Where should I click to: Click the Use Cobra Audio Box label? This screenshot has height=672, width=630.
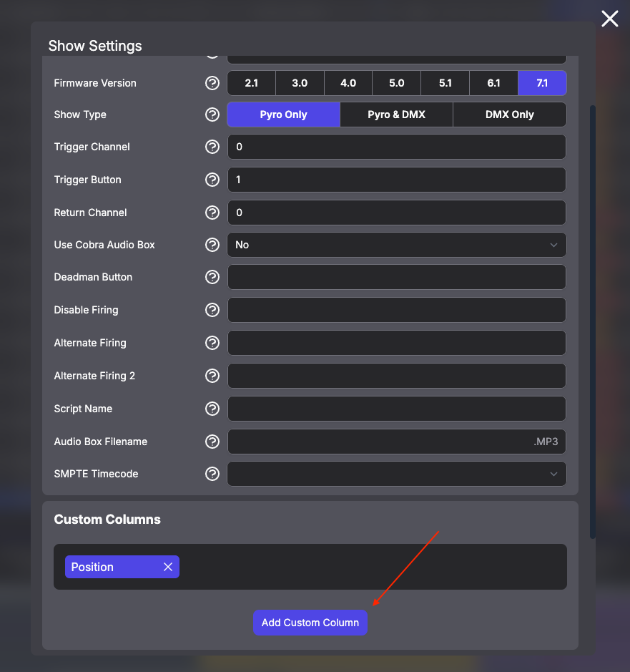click(x=104, y=245)
